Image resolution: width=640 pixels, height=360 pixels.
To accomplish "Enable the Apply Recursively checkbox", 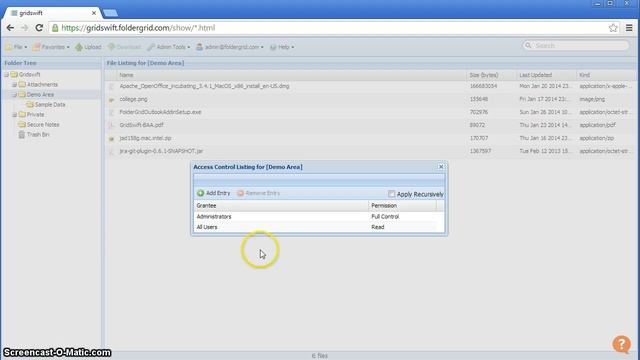I will 391,194.
